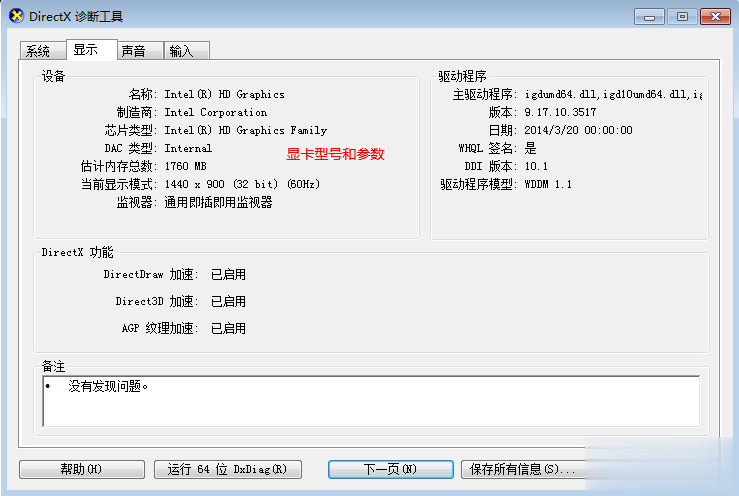Click the DirectX 诊断工具 window title
Image resolution: width=739 pixels, height=496 pixels.
[76, 17]
